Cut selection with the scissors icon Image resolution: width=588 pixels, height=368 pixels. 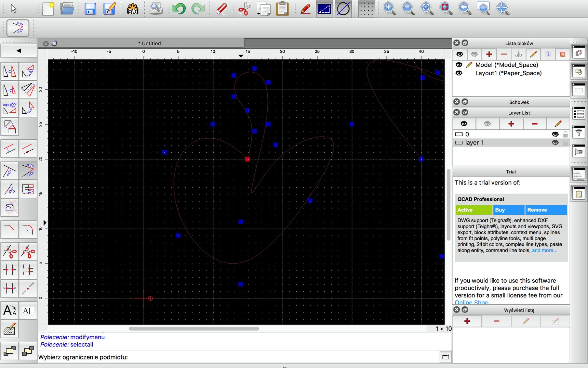pos(244,9)
